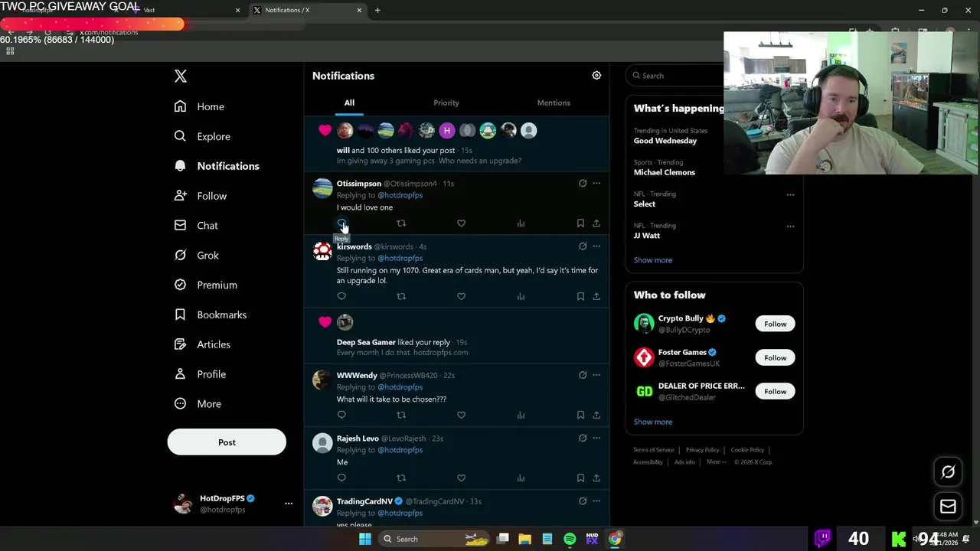
Task: Bookmark WWWendy's reply
Action: point(580,415)
